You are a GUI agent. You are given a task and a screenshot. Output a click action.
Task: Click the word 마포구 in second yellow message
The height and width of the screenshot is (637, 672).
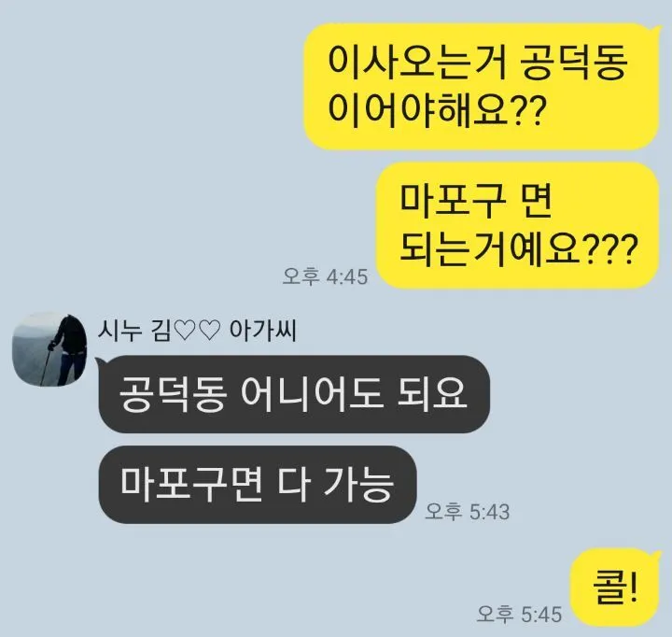[x=452, y=202]
